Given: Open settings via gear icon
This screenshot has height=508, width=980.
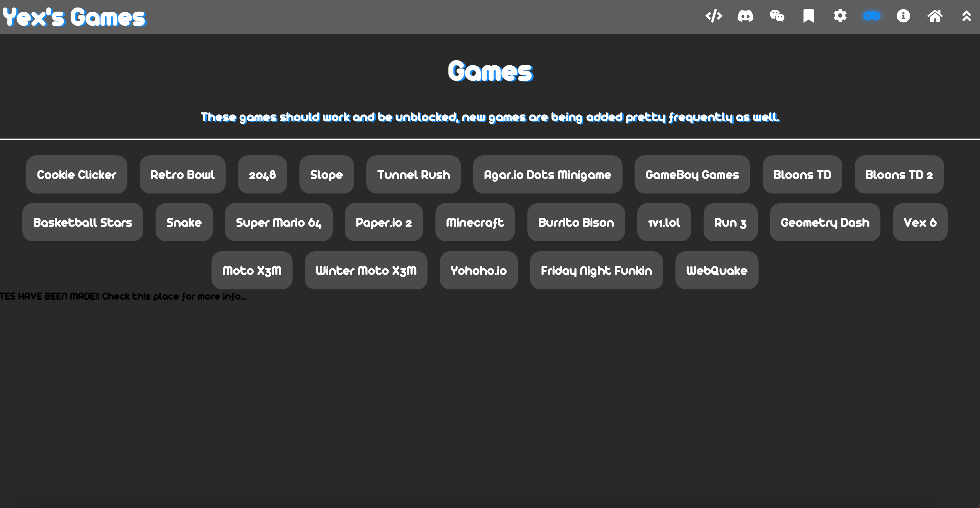Looking at the screenshot, I should click(840, 16).
